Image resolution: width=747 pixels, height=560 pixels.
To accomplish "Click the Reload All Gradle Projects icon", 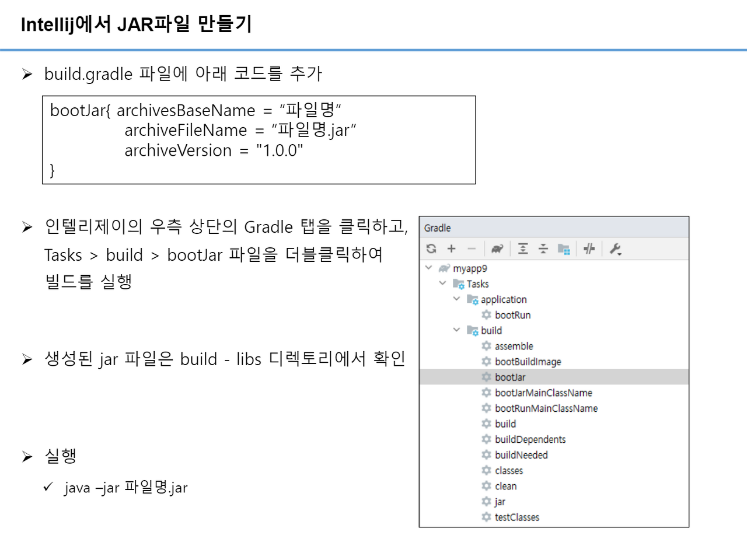I will tap(431, 249).
